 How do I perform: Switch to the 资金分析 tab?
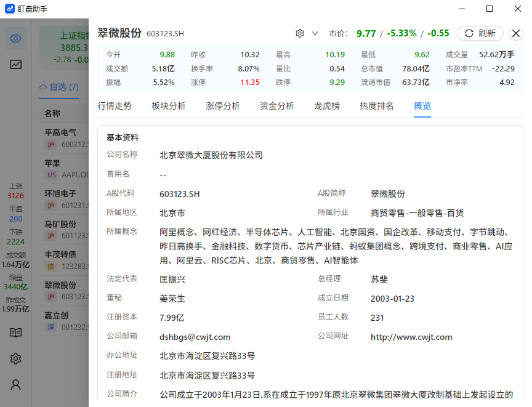pyautogui.click(x=277, y=106)
